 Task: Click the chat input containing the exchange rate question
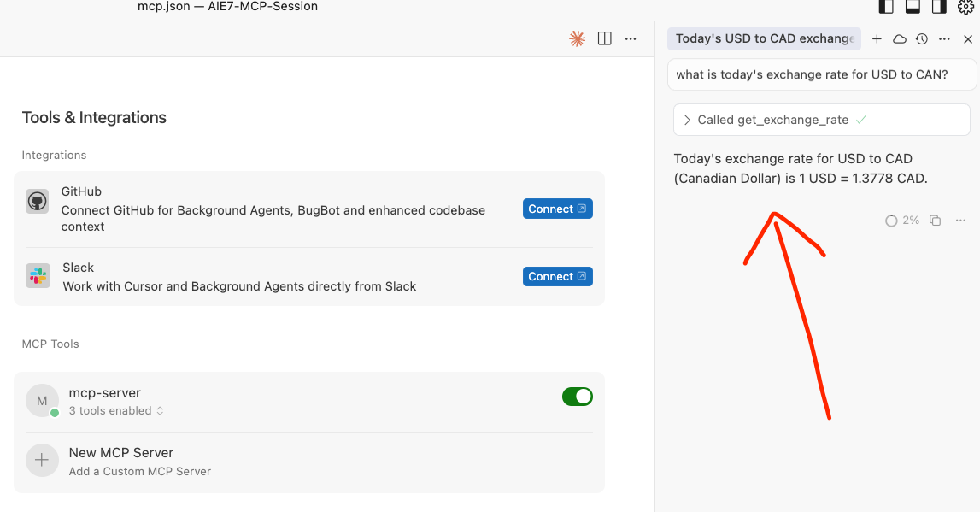pyautogui.click(x=819, y=74)
